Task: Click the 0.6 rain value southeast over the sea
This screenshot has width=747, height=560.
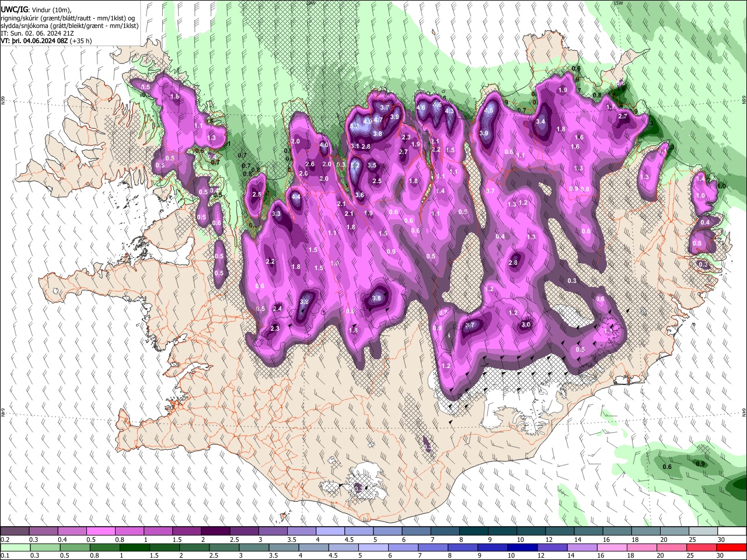Action: (668, 467)
